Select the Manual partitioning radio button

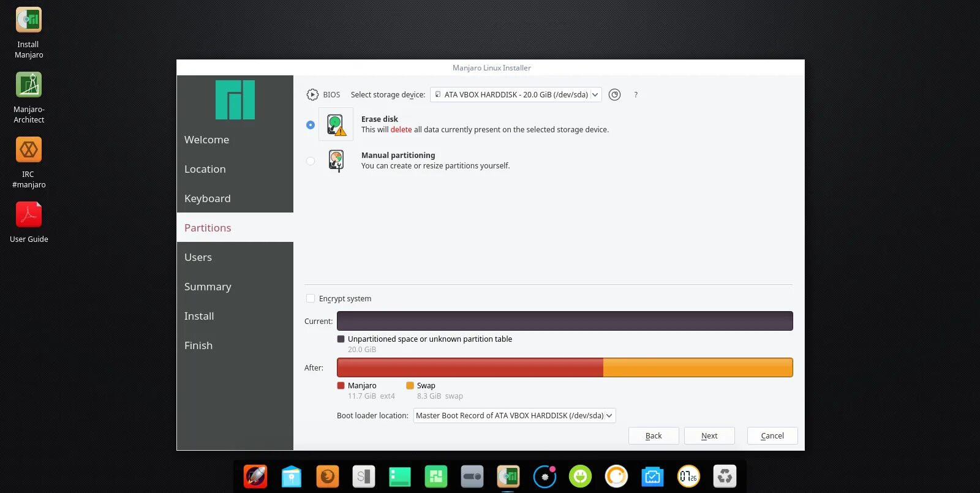311,161
